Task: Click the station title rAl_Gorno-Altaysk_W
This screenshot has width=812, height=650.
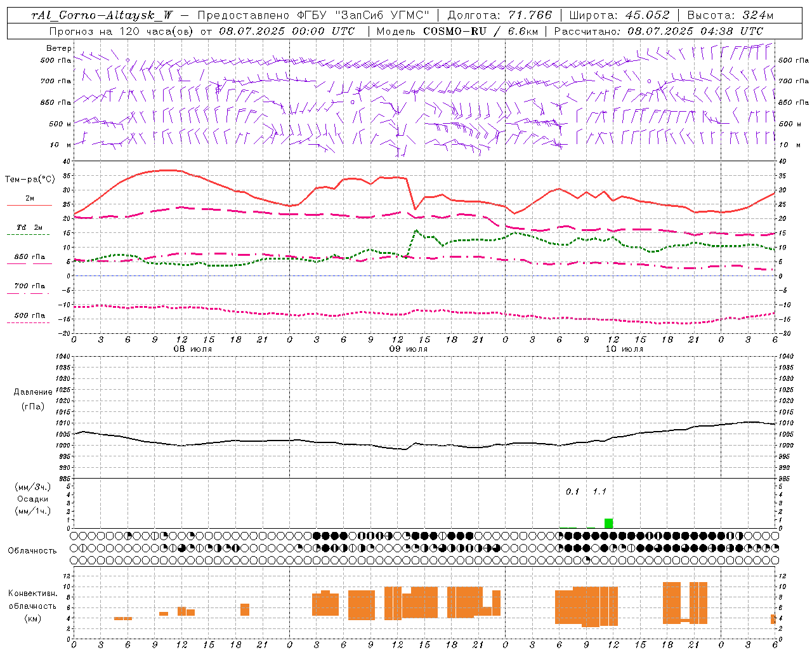Action: click(x=102, y=15)
